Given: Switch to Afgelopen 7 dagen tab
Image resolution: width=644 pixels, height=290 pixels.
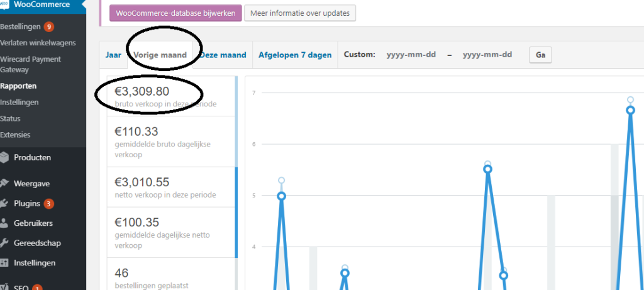Looking at the screenshot, I should tap(295, 55).
